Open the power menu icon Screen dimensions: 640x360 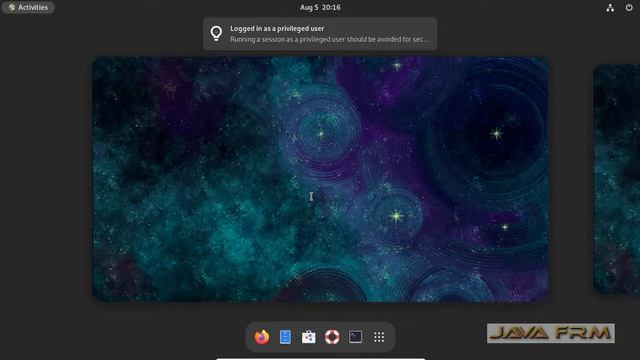tap(629, 7)
